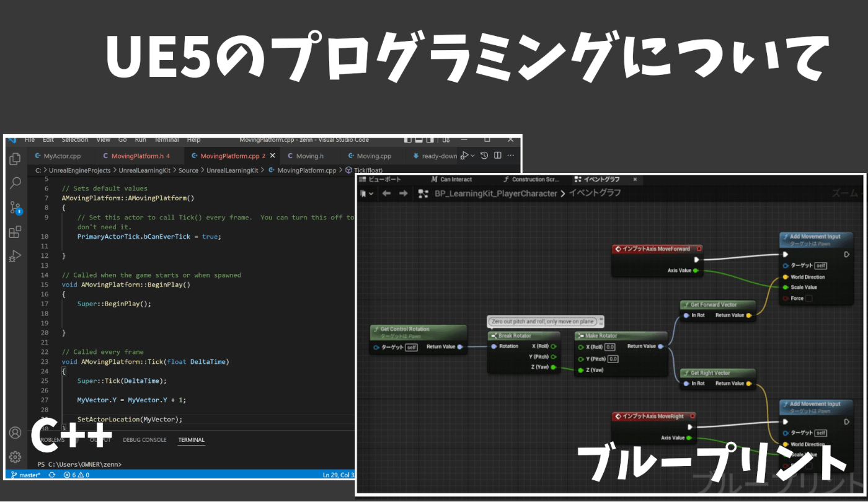Open the bookmarks dropdown in Blueprint toolbar
Viewport: 868px width, 502px height.
tap(366, 193)
